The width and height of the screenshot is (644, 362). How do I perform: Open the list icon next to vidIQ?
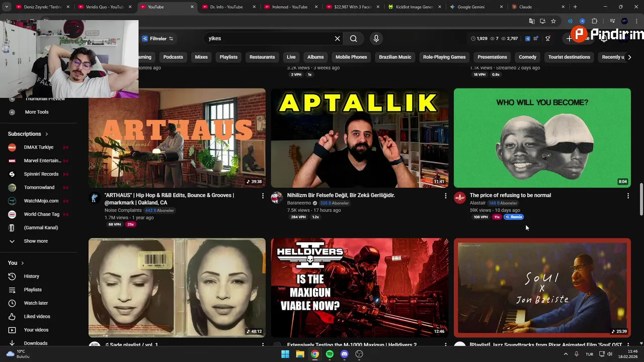(x=536, y=39)
